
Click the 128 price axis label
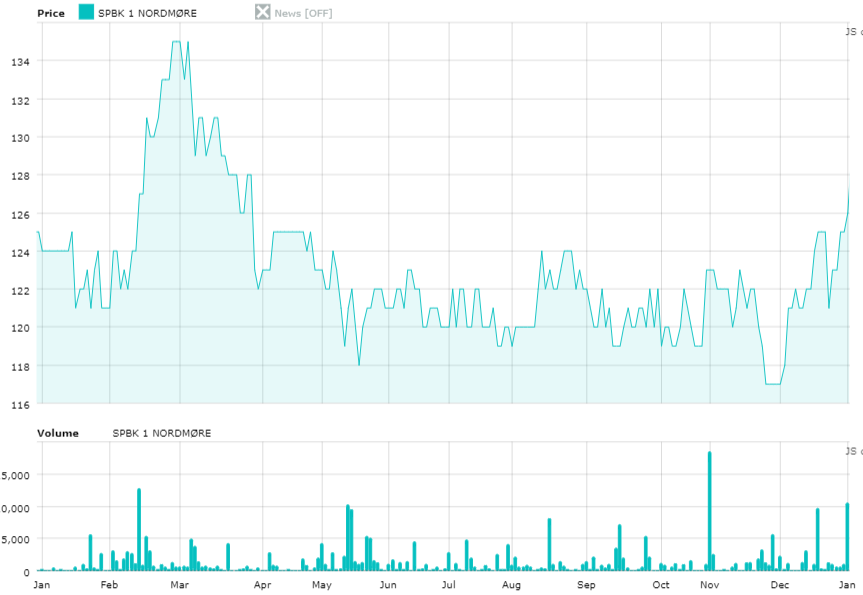20,176
